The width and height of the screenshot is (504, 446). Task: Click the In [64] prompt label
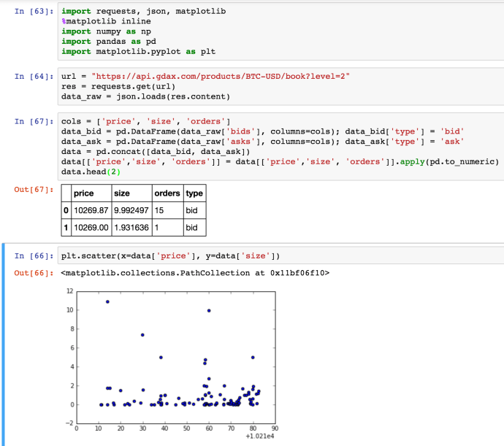pyautogui.click(x=34, y=76)
